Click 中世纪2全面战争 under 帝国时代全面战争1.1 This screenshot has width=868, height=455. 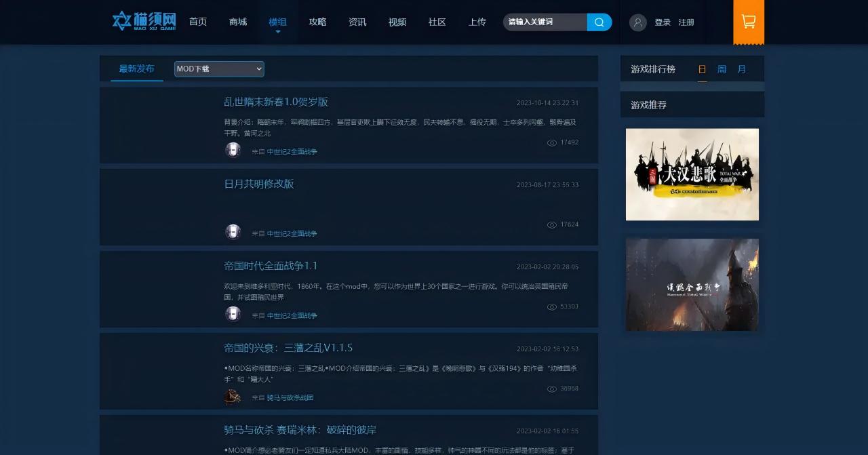[x=292, y=316]
